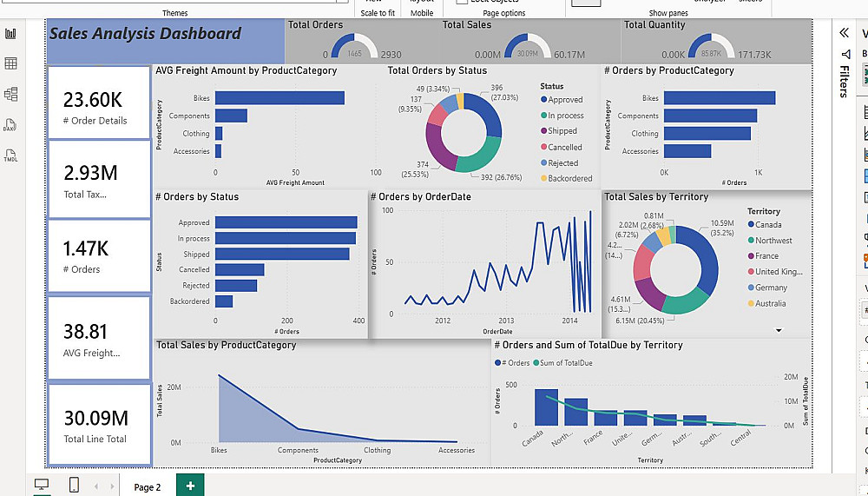Select the Total Sales by Territory title
Viewport: 868px width, 496px height.
point(656,196)
